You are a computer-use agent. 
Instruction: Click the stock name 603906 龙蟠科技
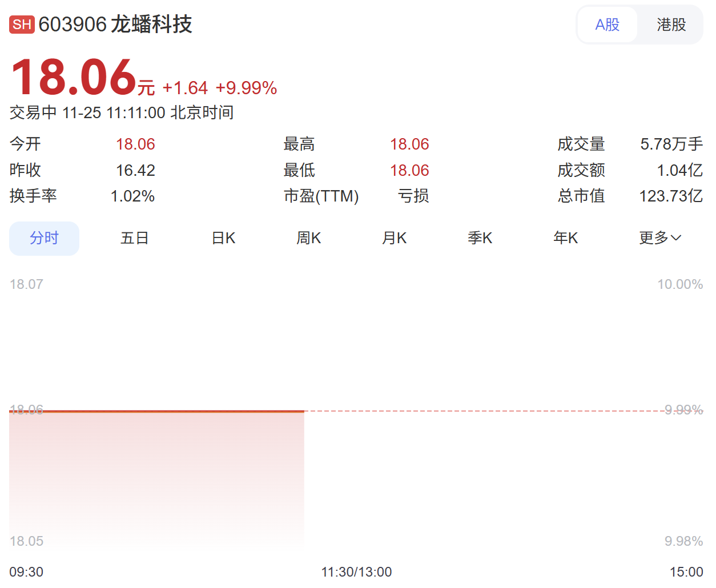[x=115, y=25]
